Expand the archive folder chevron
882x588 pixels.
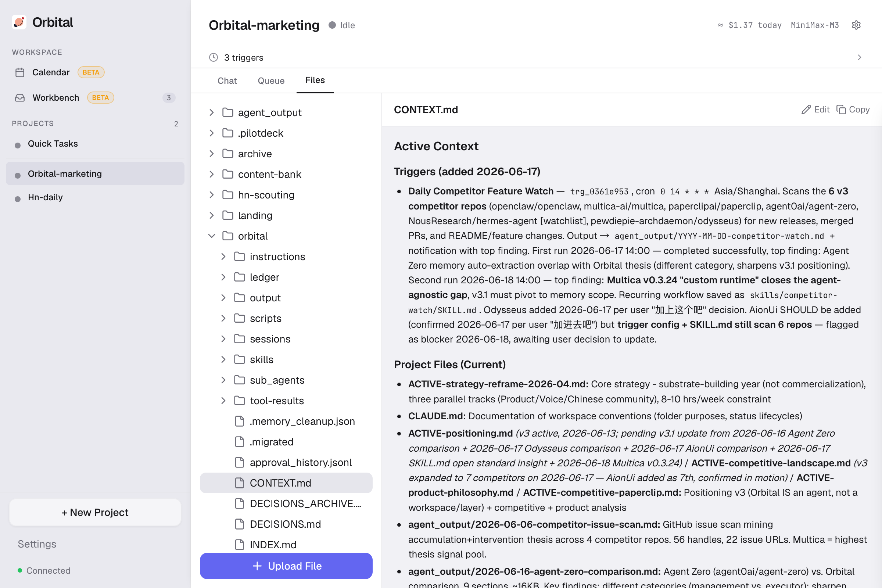click(x=212, y=154)
